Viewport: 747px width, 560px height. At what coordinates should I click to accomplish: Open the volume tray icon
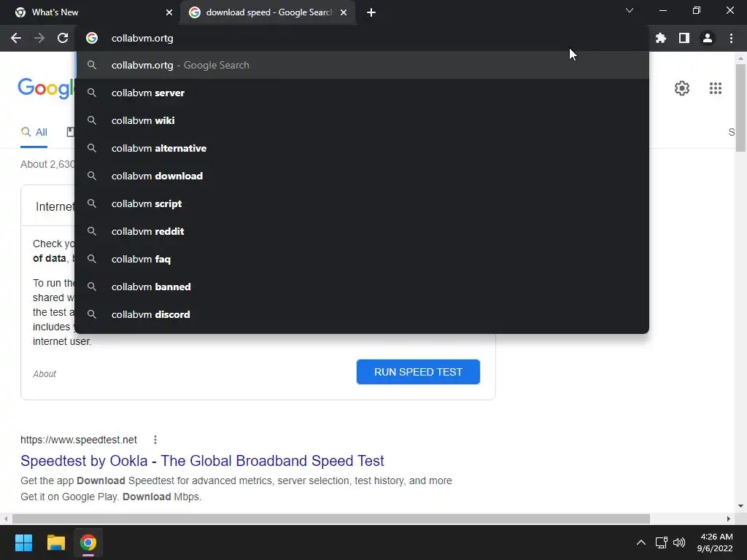(679, 542)
